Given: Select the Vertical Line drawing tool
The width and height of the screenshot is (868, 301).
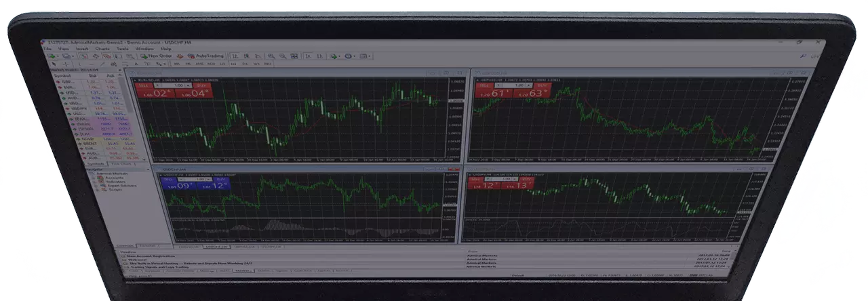Looking at the screenshot, I should coord(79,64).
